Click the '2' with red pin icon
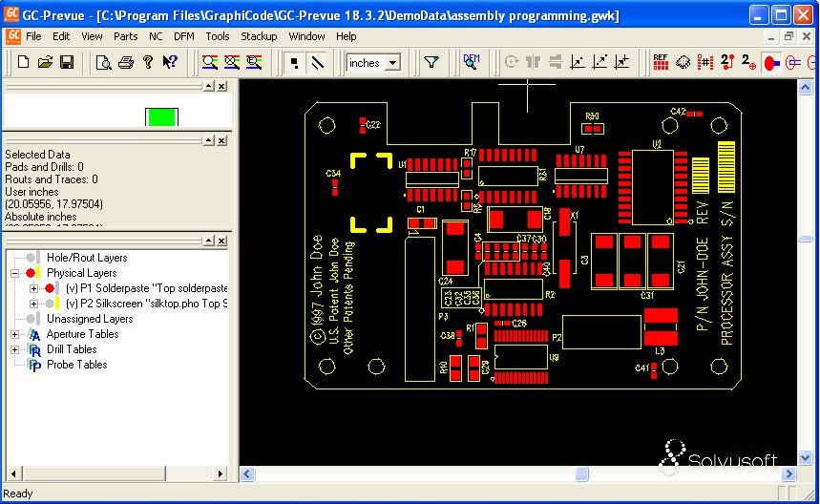This screenshot has height=504, width=820. click(x=726, y=62)
